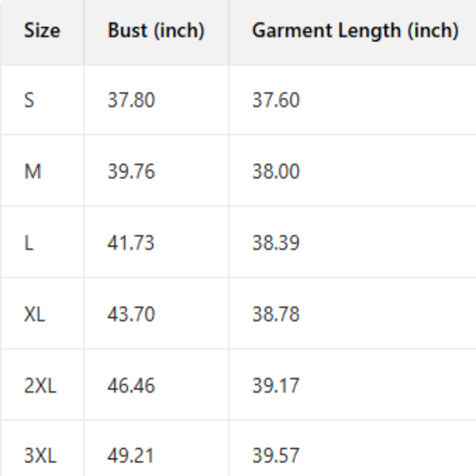Click garment length value 39.17
476x476 pixels.
276,386
